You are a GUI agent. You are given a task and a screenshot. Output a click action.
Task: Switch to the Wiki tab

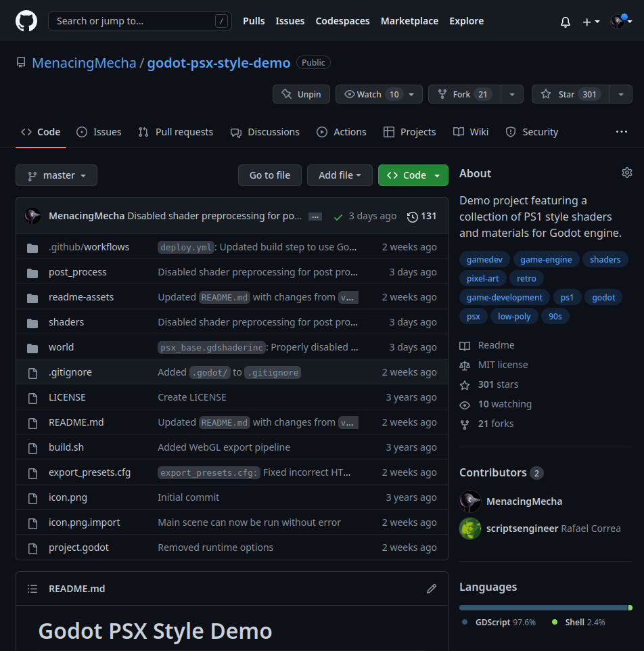tap(471, 132)
